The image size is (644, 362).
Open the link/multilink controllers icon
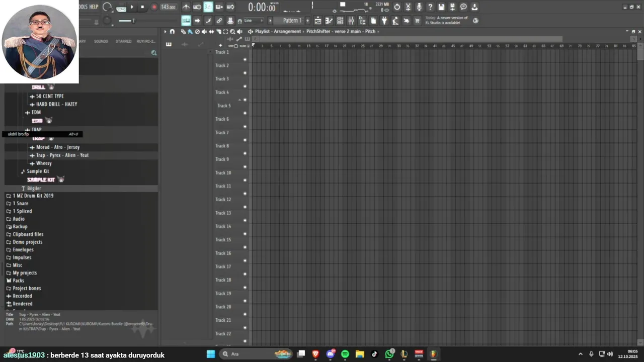tap(219, 21)
